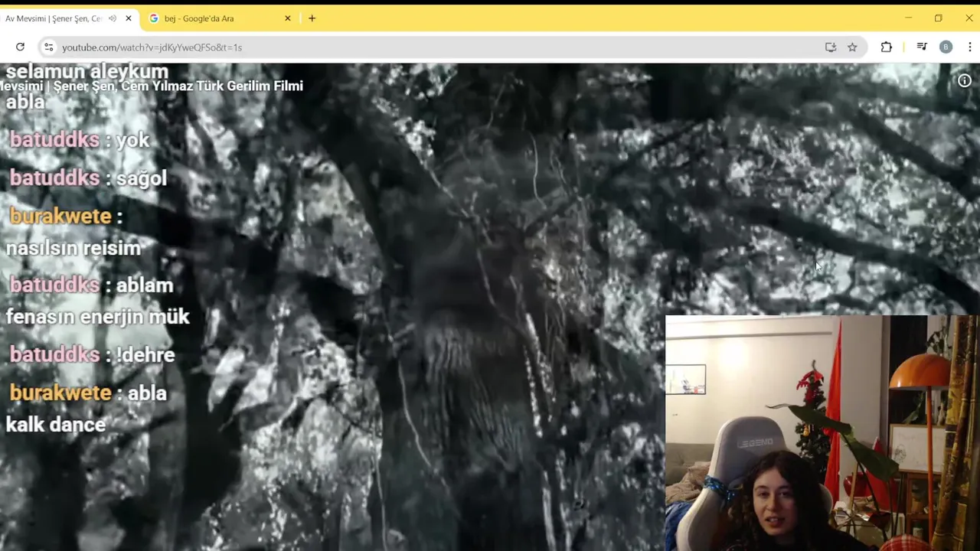Image resolution: width=980 pixels, height=551 pixels.
Task: Open the install app icon in address bar
Action: (831, 47)
